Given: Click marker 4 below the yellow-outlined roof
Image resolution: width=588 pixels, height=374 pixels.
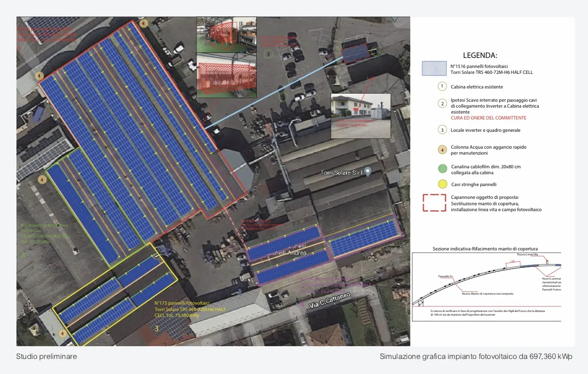Looking at the screenshot, I should pos(62,333).
